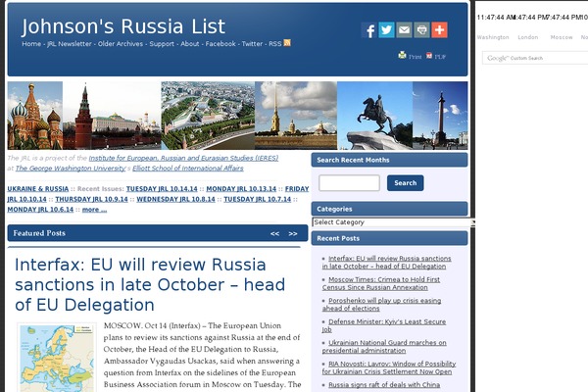Open Support navigation link

(x=162, y=44)
